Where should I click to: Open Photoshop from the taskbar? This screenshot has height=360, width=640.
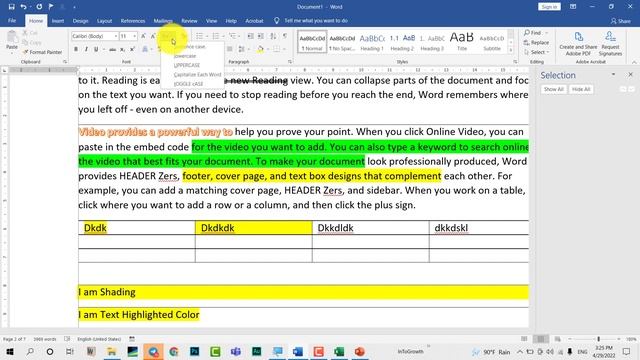195,351
